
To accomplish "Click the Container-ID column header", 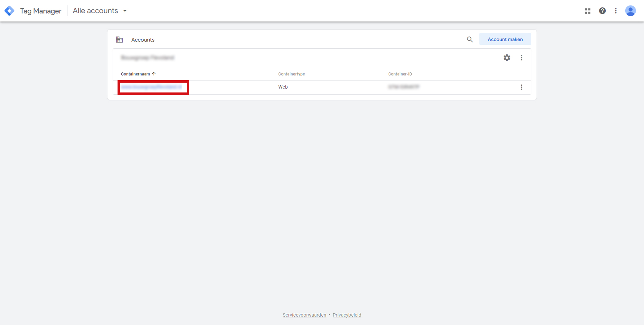I will (400, 74).
